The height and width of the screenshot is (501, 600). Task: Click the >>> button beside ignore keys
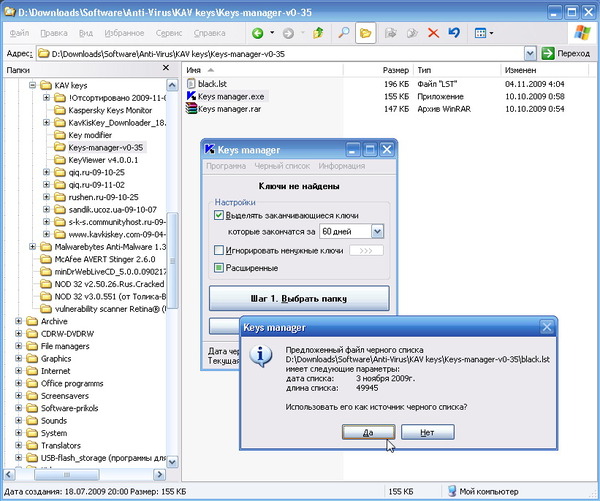tap(366, 251)
